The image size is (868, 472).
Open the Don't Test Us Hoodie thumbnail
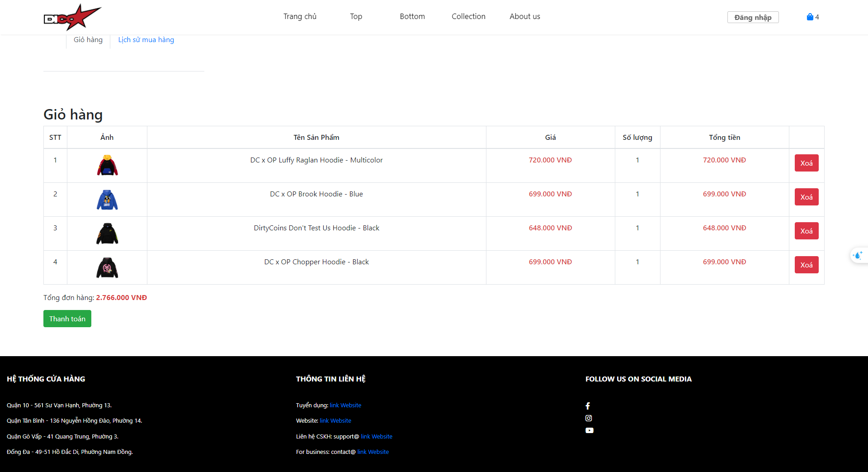point(107,233)
